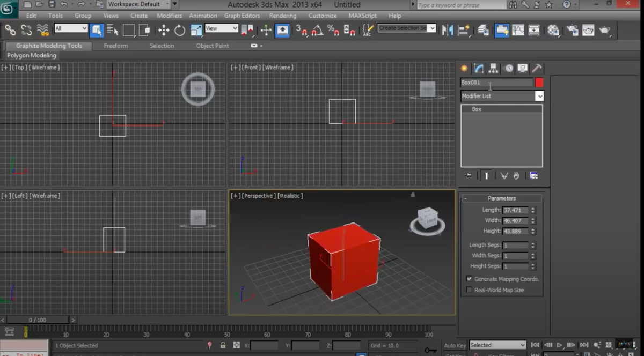Click the Auto Key button
Screen dimensions: 644x356
coord(455,346)
